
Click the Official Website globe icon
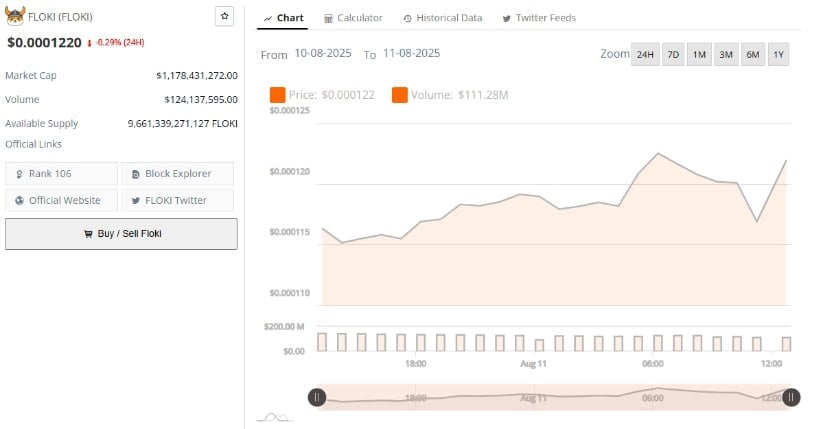point(19,201)
